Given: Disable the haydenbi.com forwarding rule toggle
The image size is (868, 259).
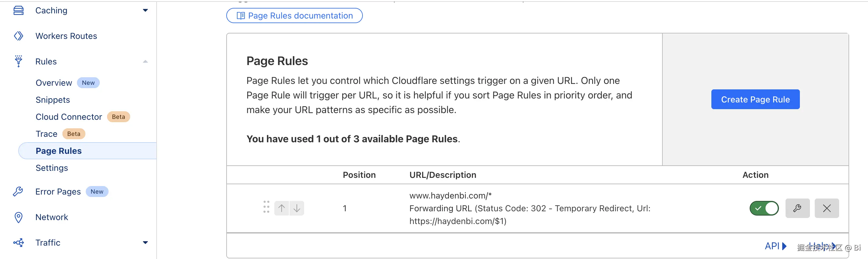Looking at the screenshot, I should 764,208.
